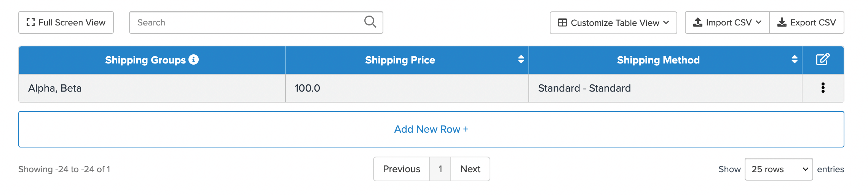Sort by Shipping Method arrows icon
This screenshot has height=195, width=868.
pyautogui.click(x=794, y=59)
